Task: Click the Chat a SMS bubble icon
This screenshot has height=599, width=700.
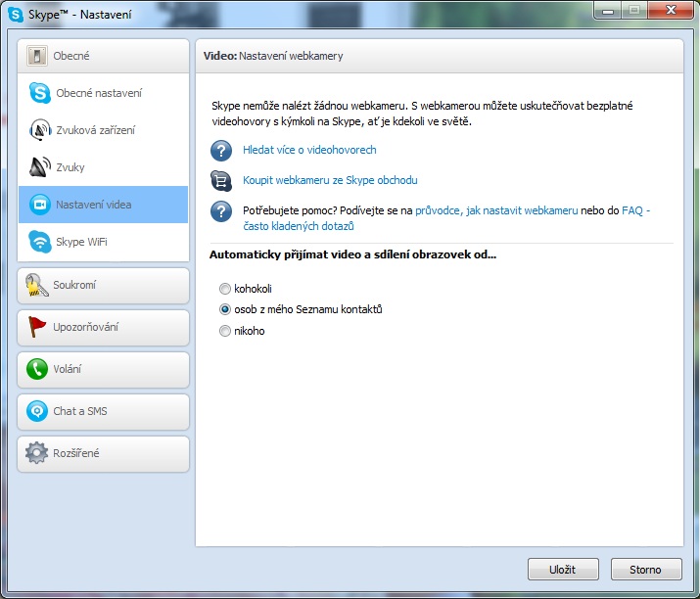Action: [x=36, y=411]
